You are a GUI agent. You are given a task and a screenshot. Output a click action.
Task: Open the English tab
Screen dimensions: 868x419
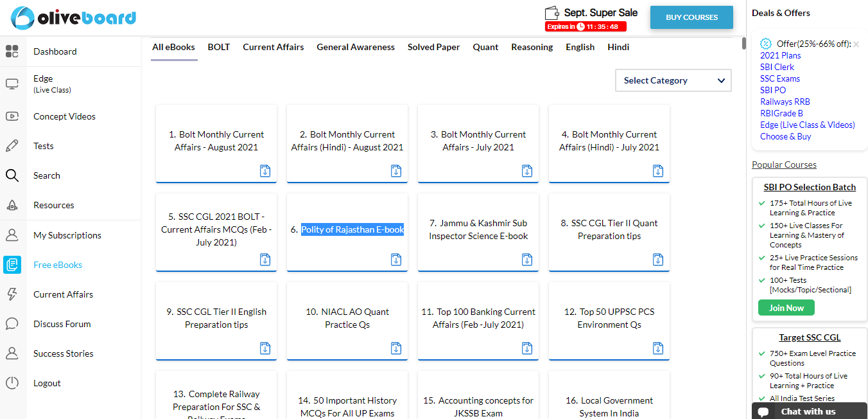pos(580,47)
